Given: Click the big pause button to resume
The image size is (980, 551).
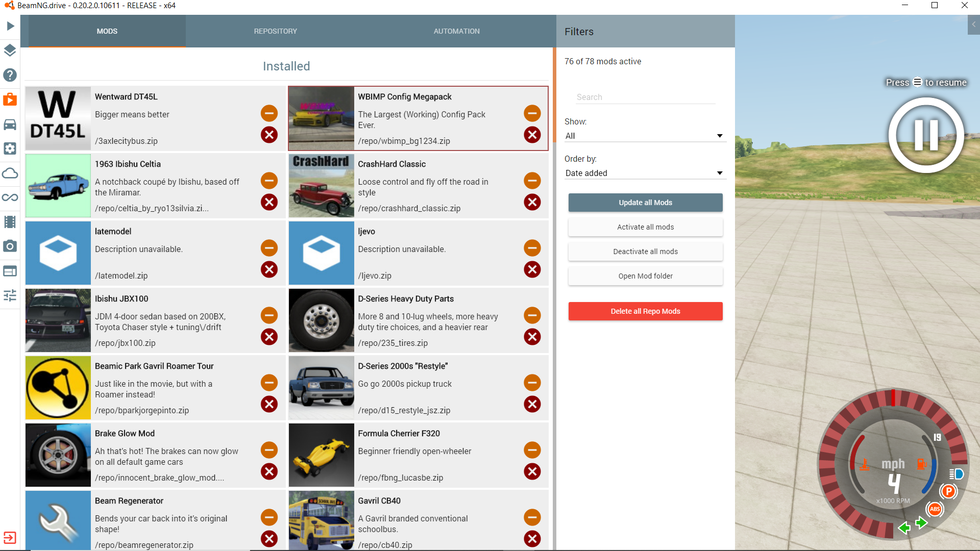Looking at the screenshot, I should coord(926,135).
